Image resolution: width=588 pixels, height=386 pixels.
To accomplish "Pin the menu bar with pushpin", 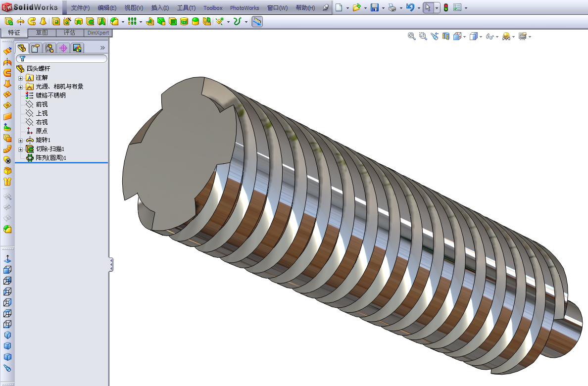I will click(x=326, y=7).
